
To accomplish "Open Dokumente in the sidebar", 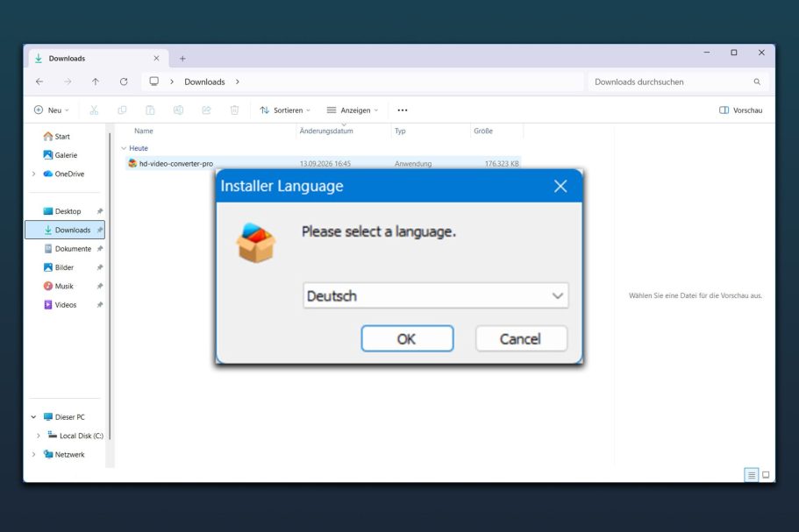I will (68, 248).
